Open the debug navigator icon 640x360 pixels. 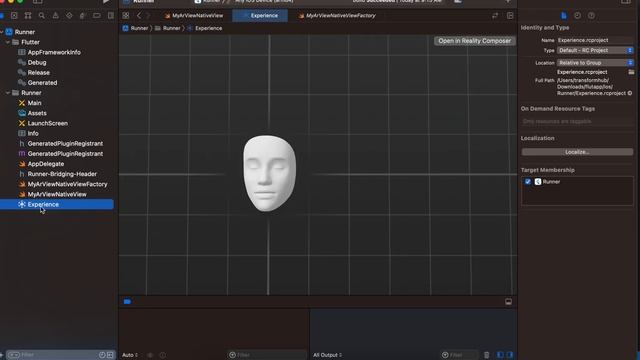83,16
